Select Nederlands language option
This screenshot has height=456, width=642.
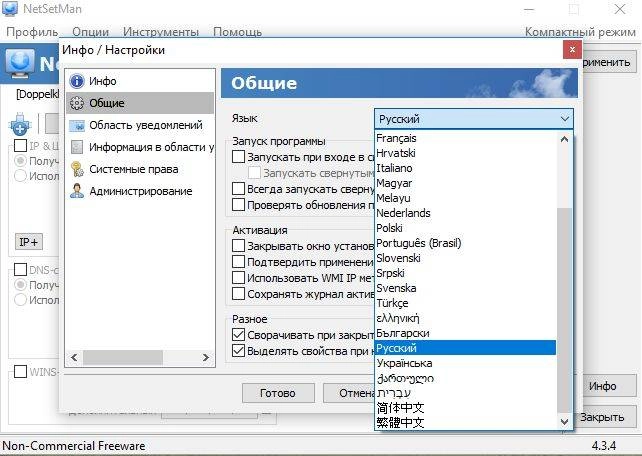(466, 213)
